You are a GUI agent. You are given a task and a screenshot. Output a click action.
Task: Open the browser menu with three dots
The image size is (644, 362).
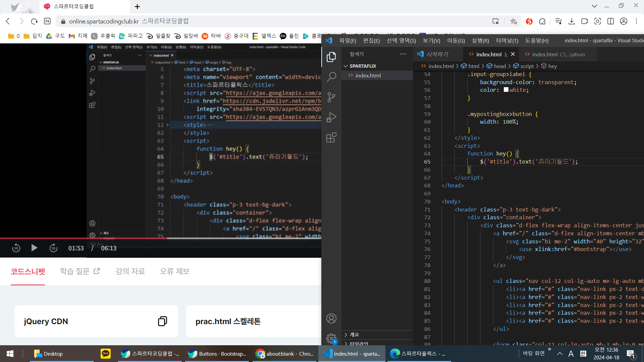click(637, 21)
